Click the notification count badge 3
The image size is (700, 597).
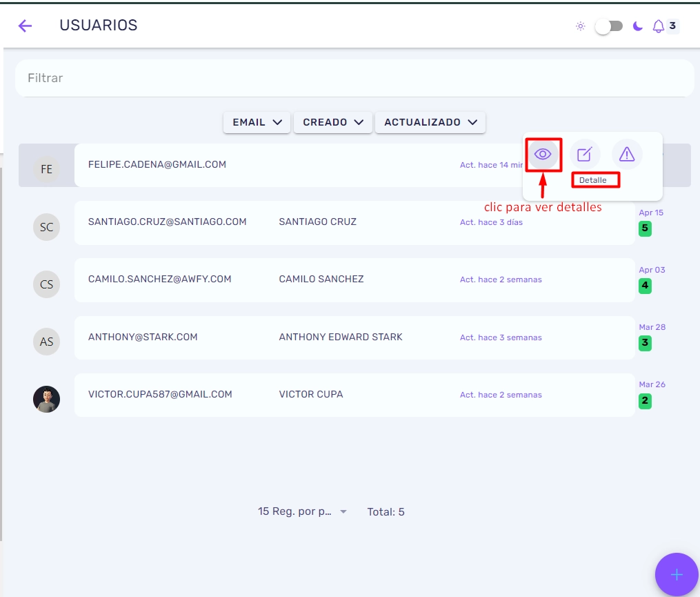pos(672,26)
